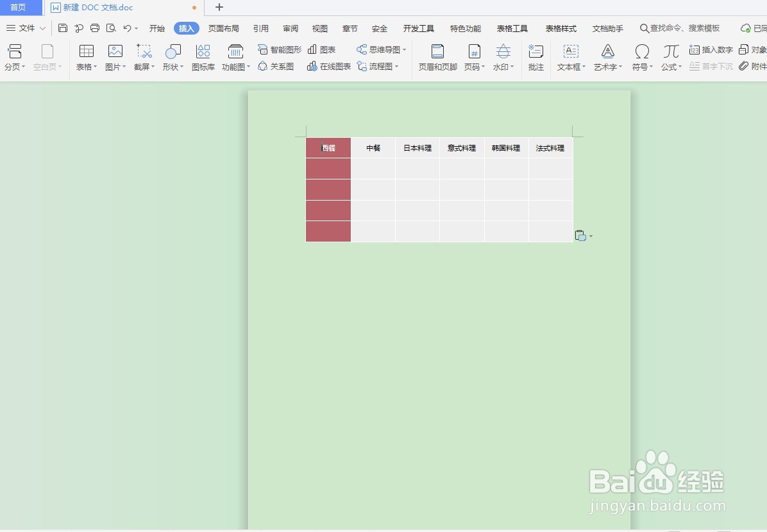767x532 pixels.
Task: Open the 章节 tab
Action: tap(350, 28)
